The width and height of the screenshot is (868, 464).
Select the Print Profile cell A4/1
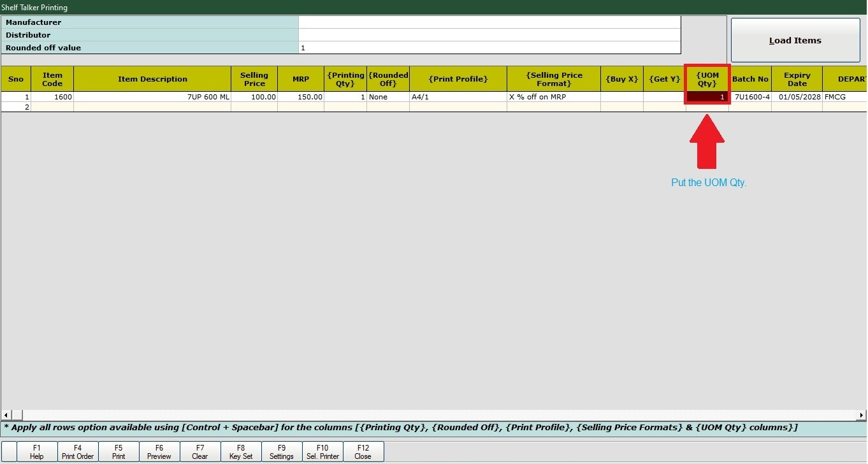(458, 97)
